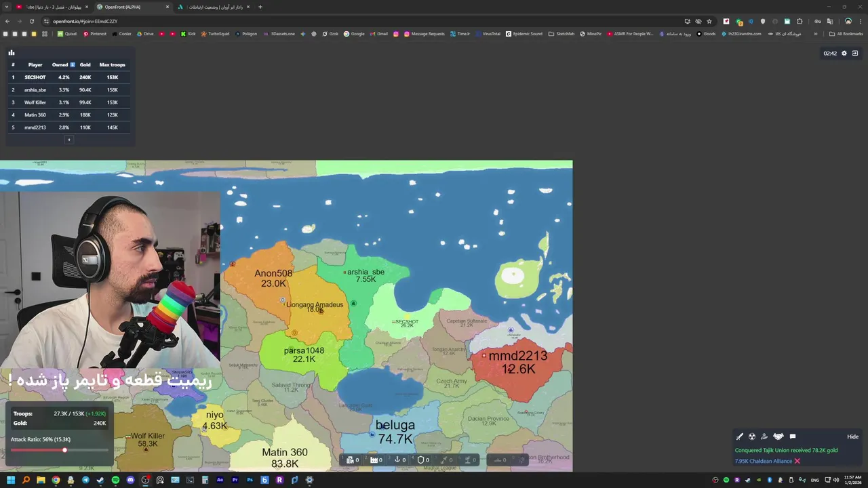Filter events by alliance handshake icon

(x=778, y=436)
